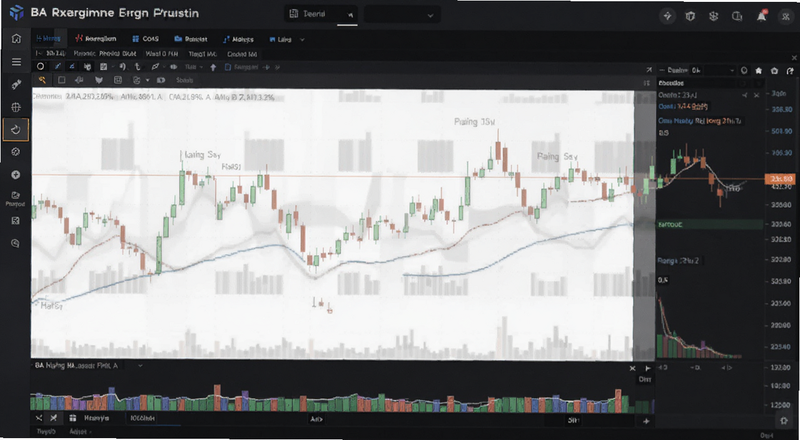Screen dimensions: 800x440
Task: Switch to the COAS tab
Action: tap(146, 39)
